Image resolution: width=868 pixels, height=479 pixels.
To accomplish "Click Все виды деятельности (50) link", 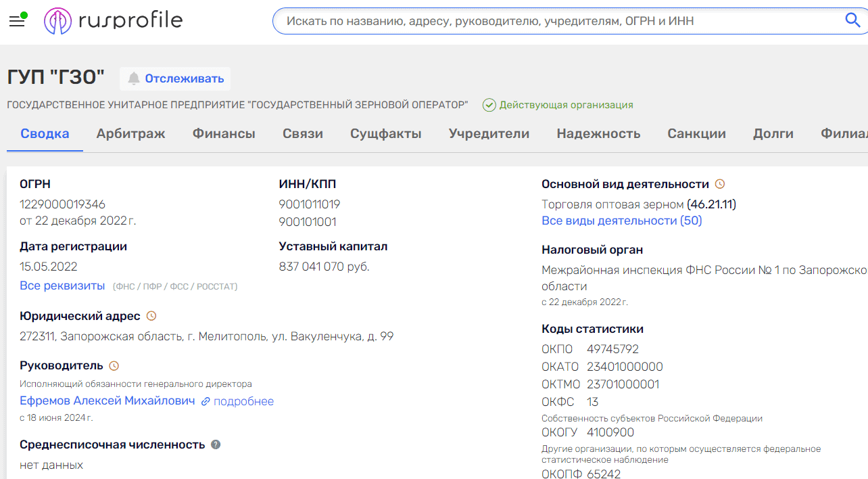I will 621,221.
